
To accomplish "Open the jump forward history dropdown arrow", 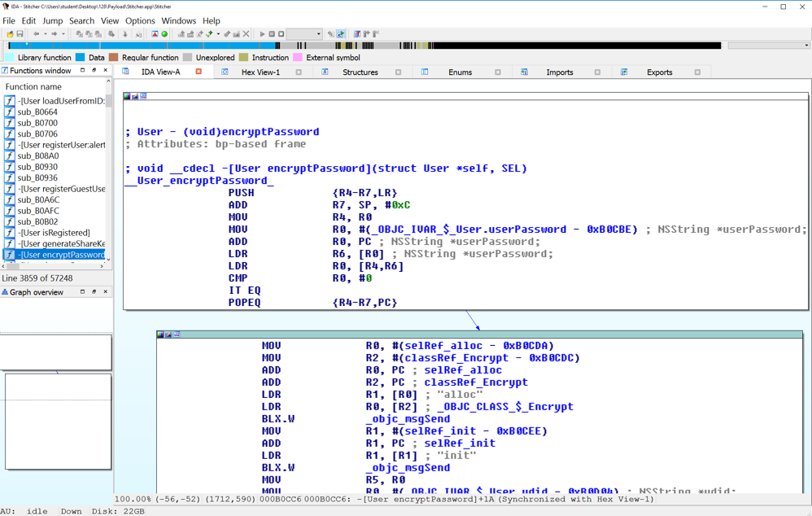I will tap(63, 34).
